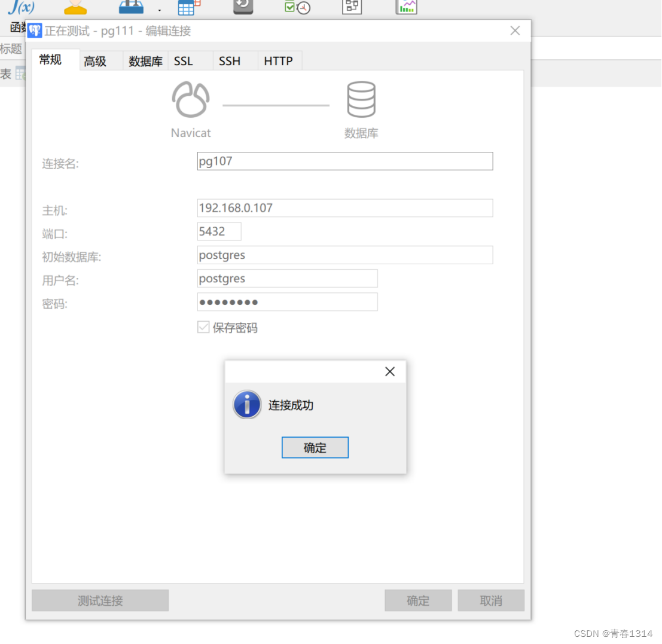Switch to the 常规 tab
Viewport: 662px width, 644px height.
[x=55, y=60]
